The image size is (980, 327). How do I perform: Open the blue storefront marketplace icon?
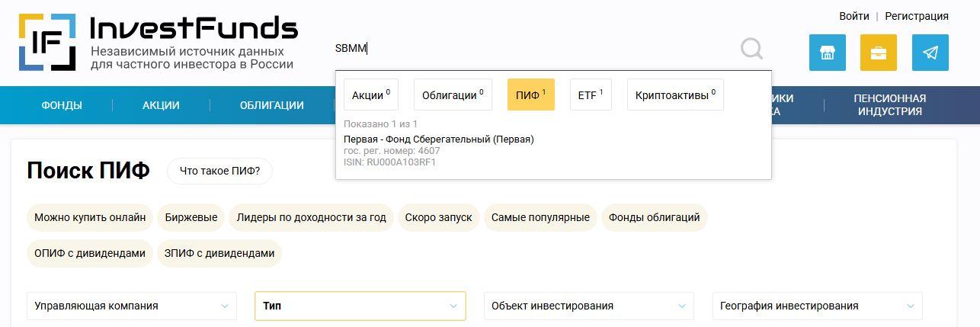pos(827,53)
